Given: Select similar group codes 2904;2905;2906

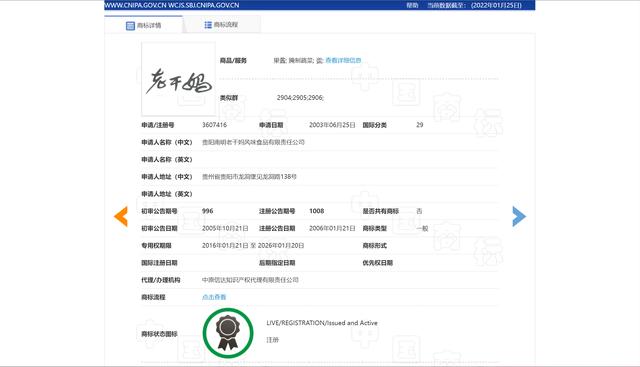Looking at the screenshot, I should coord(300,98).
